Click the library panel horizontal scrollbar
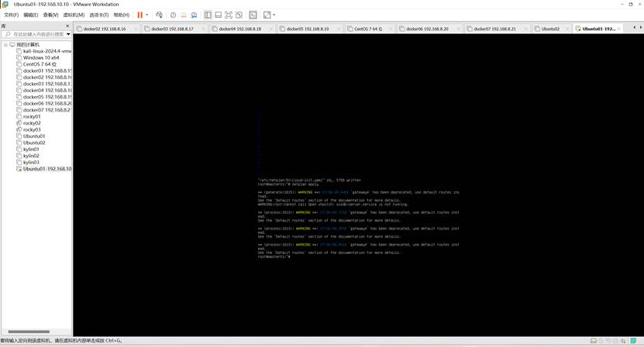 (x=29, y=332)
